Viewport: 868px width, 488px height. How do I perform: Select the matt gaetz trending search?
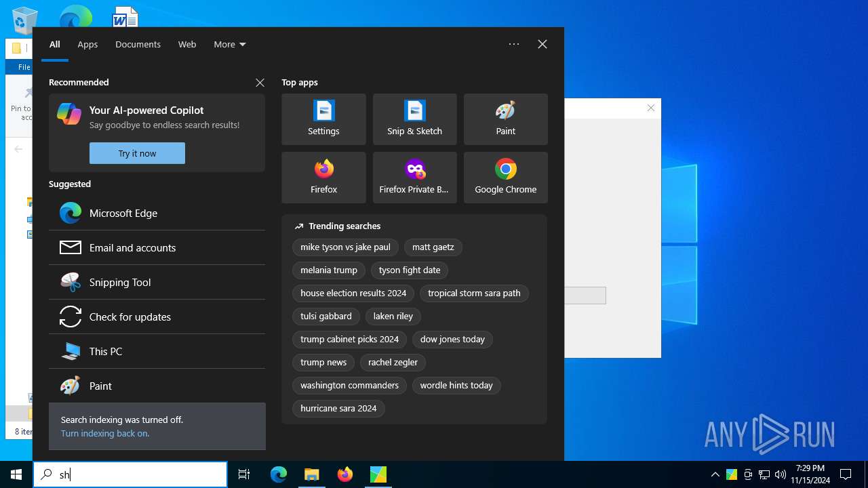point(433,247)
